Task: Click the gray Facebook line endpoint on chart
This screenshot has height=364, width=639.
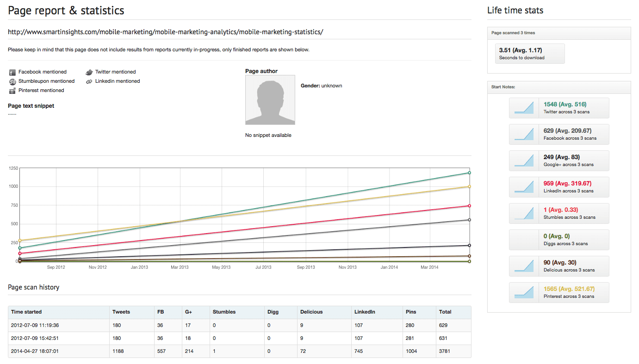Action: [x=469, y=220]
